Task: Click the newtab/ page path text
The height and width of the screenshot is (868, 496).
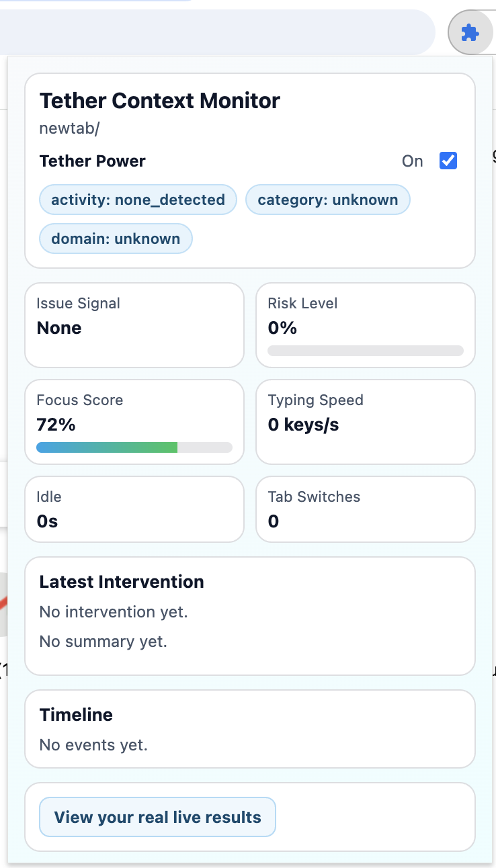Action: [69, 128]
